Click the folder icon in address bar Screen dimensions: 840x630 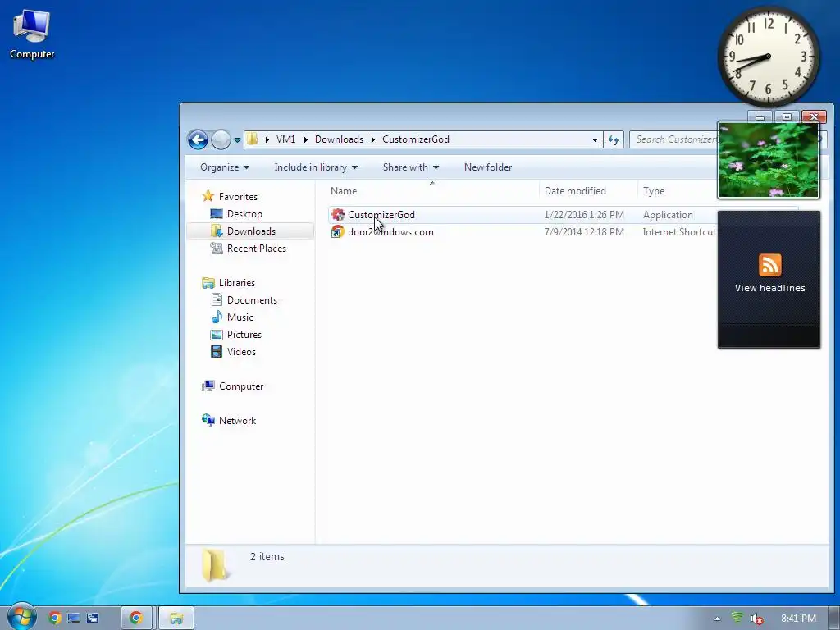point(253,139)
